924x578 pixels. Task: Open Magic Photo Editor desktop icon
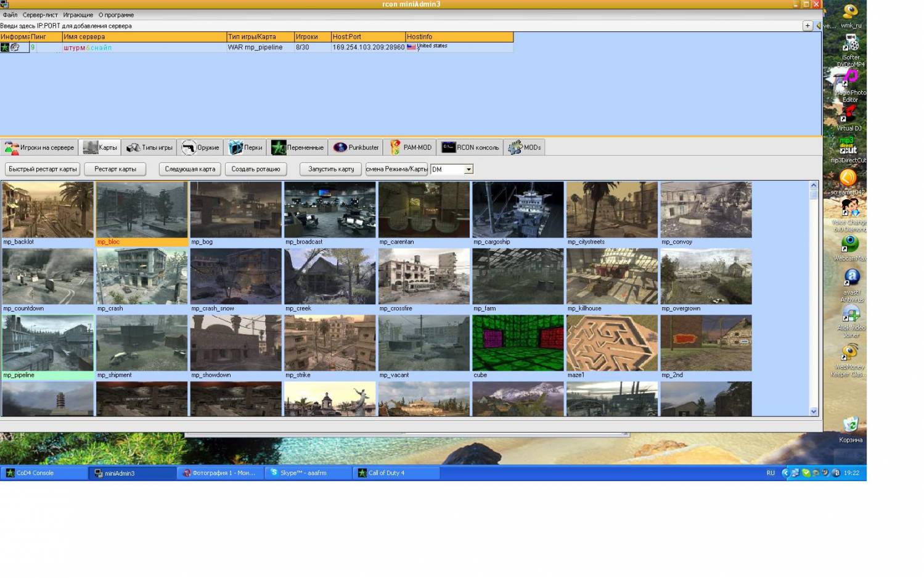851,86
